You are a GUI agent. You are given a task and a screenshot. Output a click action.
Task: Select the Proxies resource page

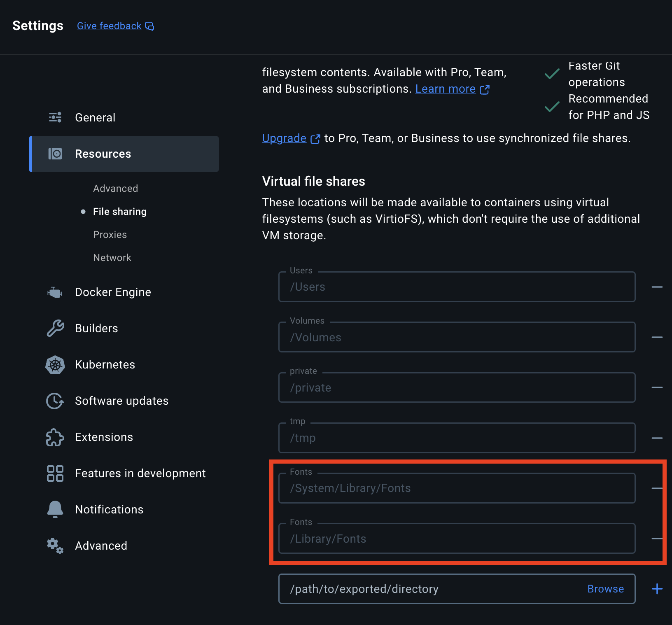[110, 234]
